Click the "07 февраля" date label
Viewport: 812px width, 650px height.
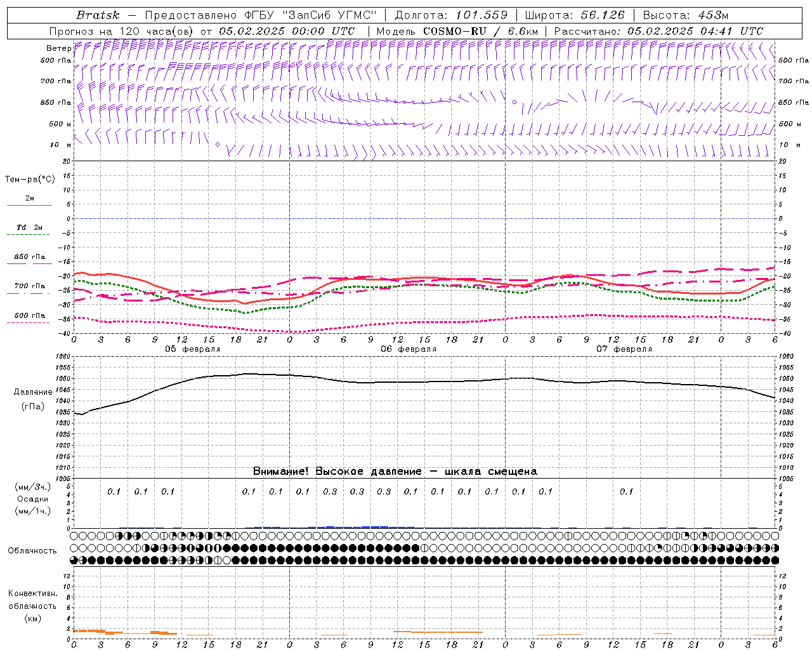click(624, 349)
